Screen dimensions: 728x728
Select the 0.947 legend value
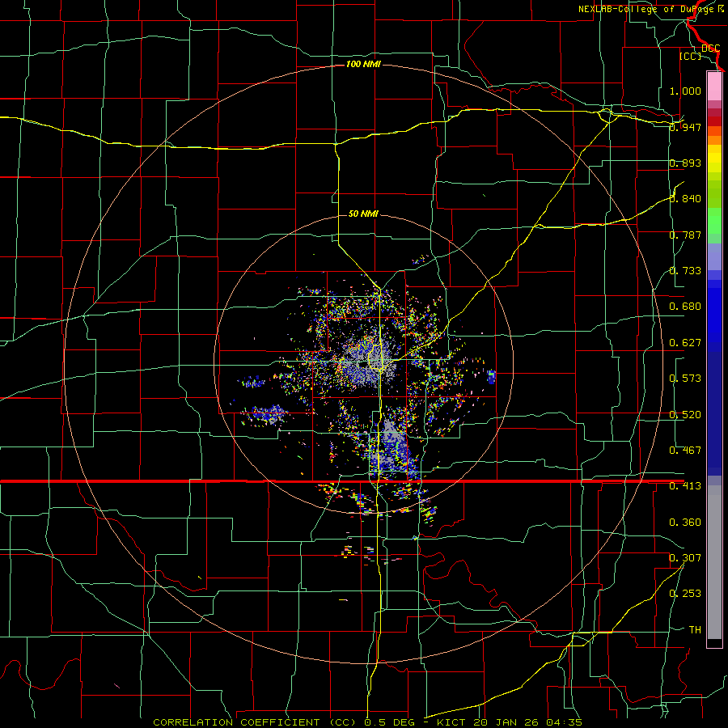tap(685, 127)
